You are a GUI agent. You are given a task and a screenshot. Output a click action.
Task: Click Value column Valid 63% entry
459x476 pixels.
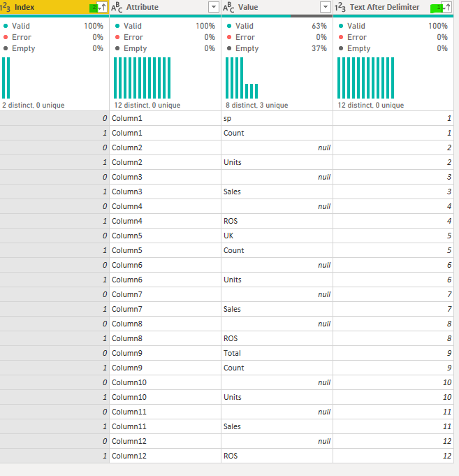click(277, 26)
